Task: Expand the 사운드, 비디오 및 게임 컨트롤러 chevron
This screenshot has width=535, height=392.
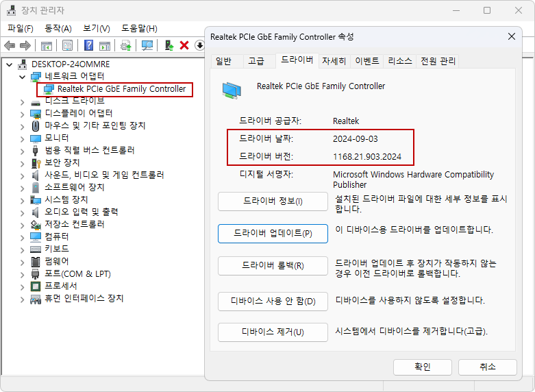Action: [23, 176]
